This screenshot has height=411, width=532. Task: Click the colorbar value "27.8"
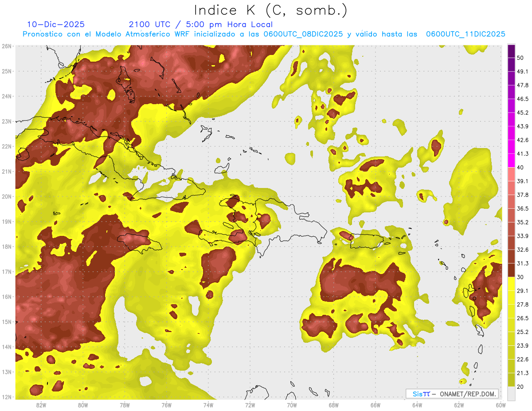point(523,304)
